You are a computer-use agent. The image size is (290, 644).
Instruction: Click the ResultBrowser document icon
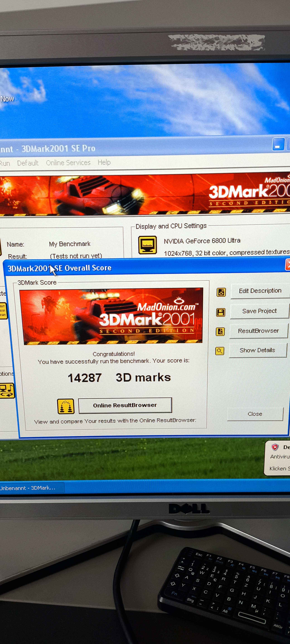tap(220, 331)
